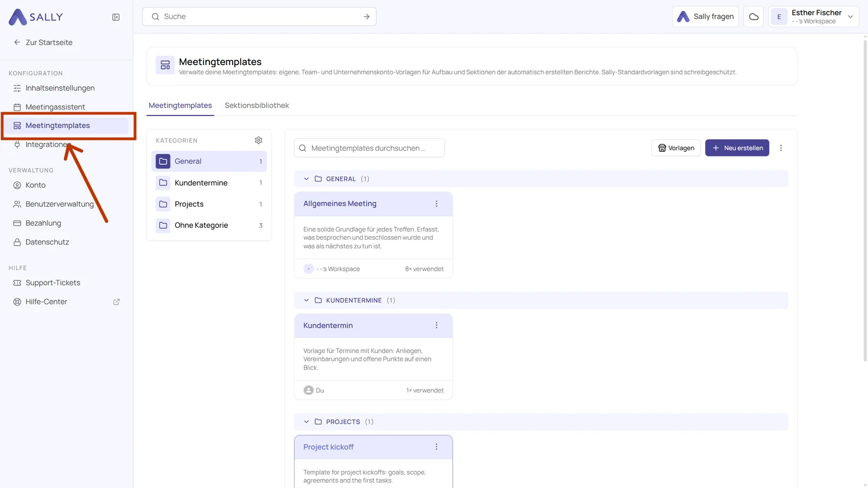Viewport: 868px width, 488px height.
Task: Collapse the GENERAL group chevron
Action: [307, 179]
